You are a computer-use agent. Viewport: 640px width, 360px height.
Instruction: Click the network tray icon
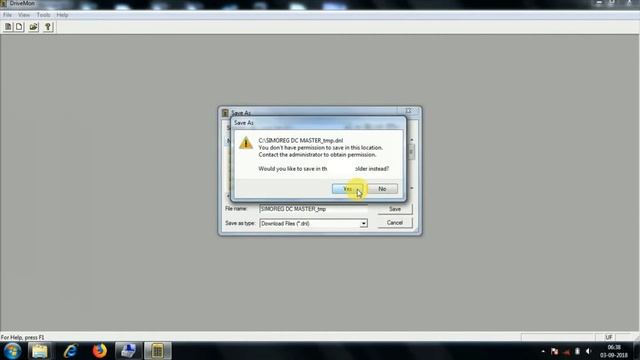(566, 351)
